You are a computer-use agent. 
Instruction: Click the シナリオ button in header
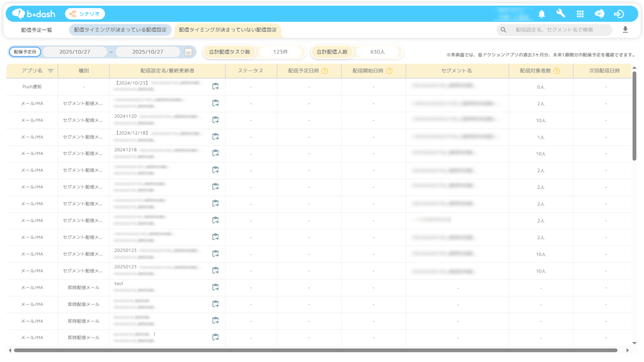pyautogui.click(x=85, y=14)
